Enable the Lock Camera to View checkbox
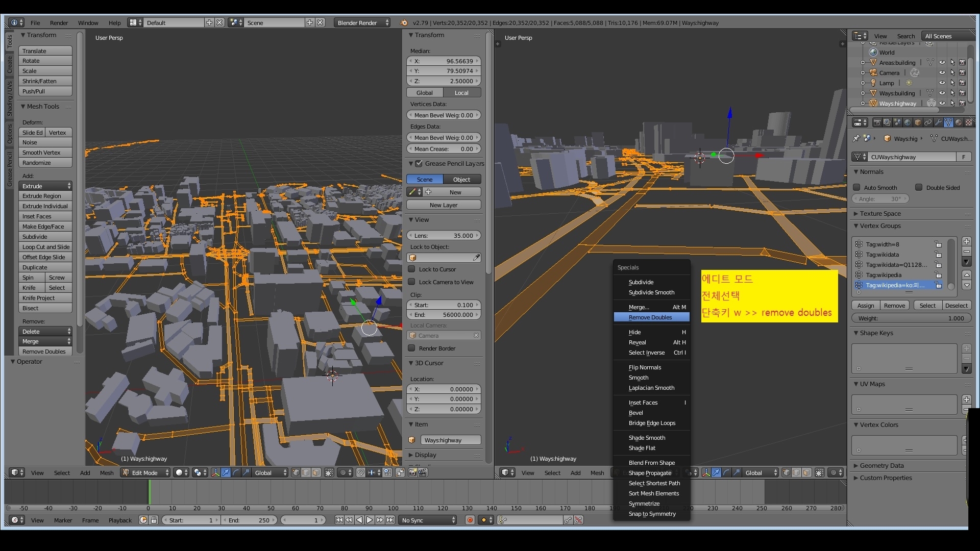This screenshot has height=551, width=980. 411,282
